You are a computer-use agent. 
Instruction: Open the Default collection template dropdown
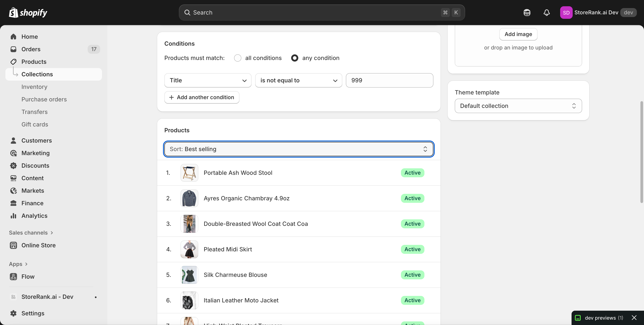[518, 106]
